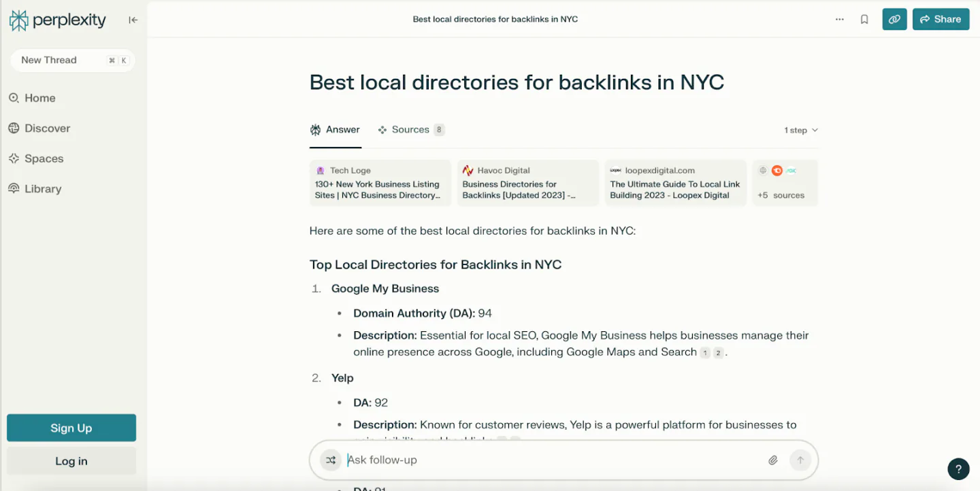Switch to the Answer tab
The image size is (980, 491).
(x=335, y=129)
